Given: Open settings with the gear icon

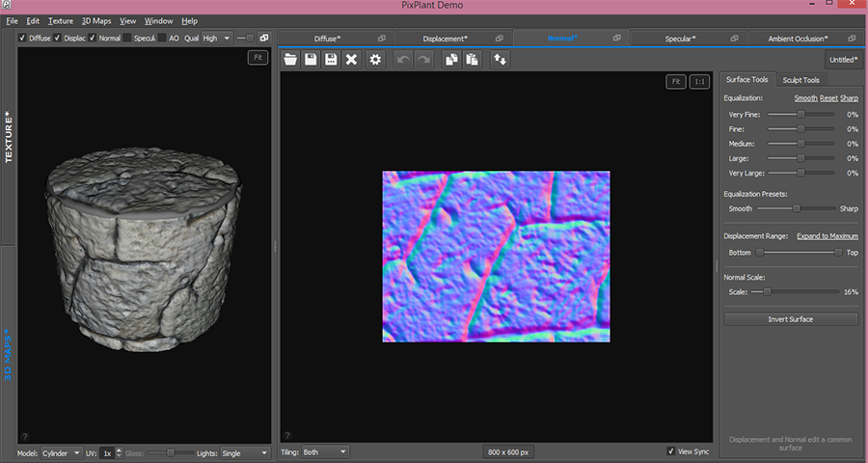Looking at the screenshot, I should coord(375,60).
